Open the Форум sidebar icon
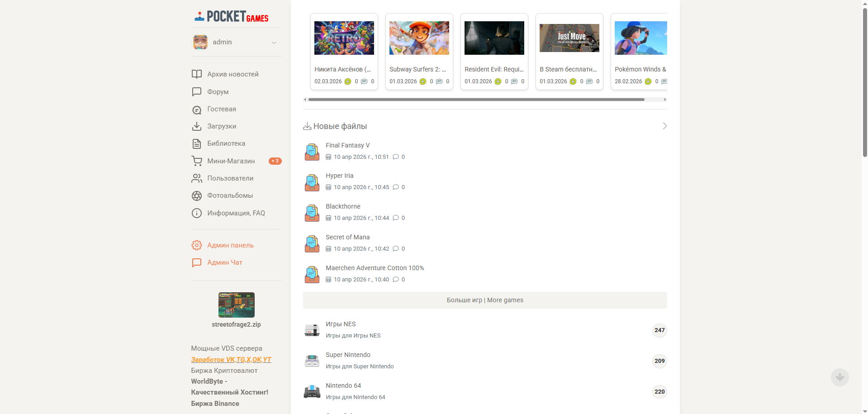Screen dimensions: 868x414 coord(196,92)
